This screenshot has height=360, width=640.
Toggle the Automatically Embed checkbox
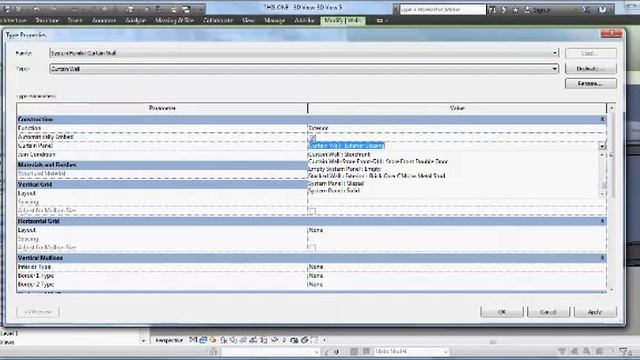pyautogui.click(x=312, y=137)
